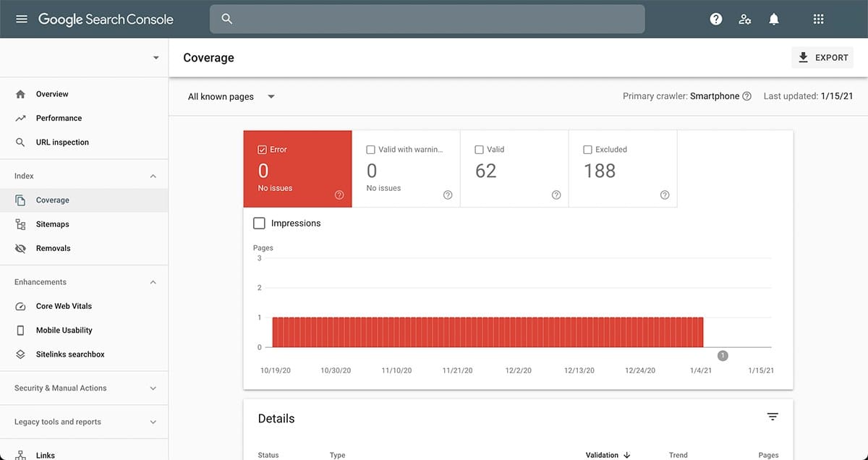Click the Coverage pages icon
The image size is (868, 460).
[x=20, y=200]
